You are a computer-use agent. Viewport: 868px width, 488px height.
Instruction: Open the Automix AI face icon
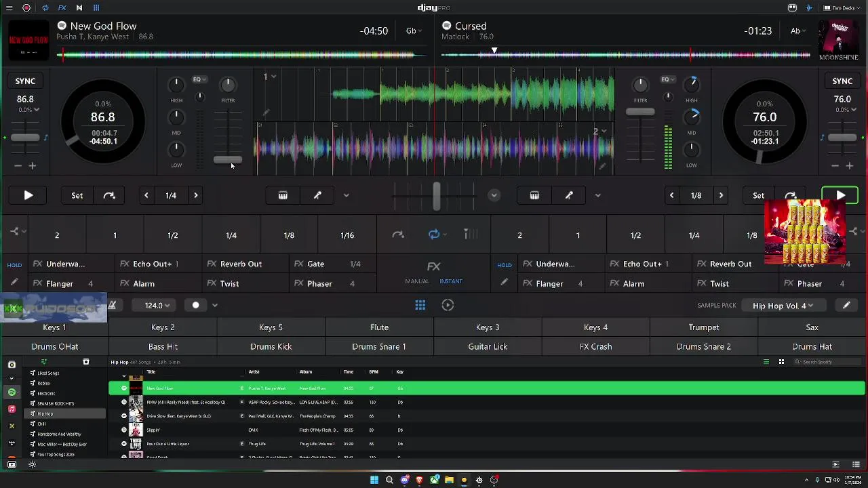(792, 8)
